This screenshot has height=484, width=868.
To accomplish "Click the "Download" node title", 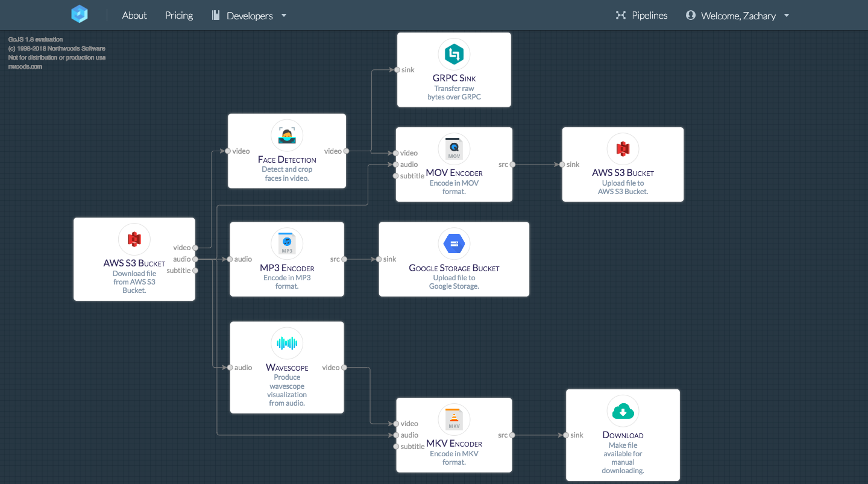I will click(x=623, y=435).
